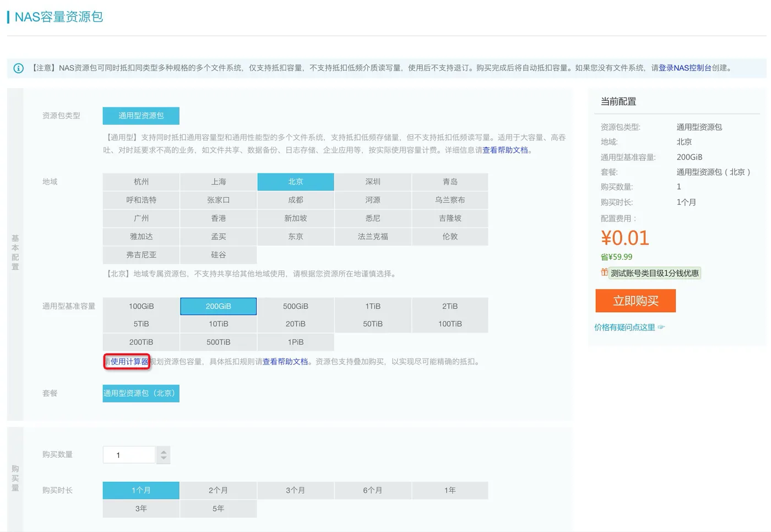The height and width of the screenshot is (532, 771).
Task: Click the pointing hand icon after price link
Action: click(x=661, y=327)
